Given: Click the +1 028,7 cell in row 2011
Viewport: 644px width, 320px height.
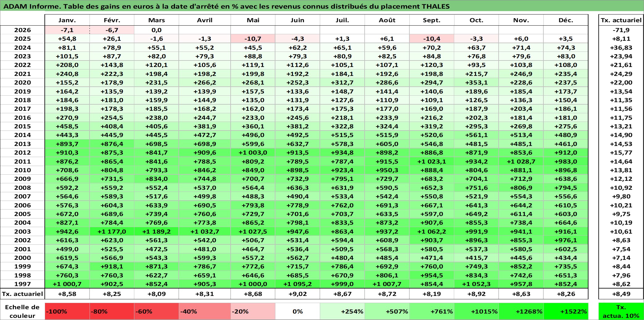Looking at the screenshot, I should pos(521,161).
